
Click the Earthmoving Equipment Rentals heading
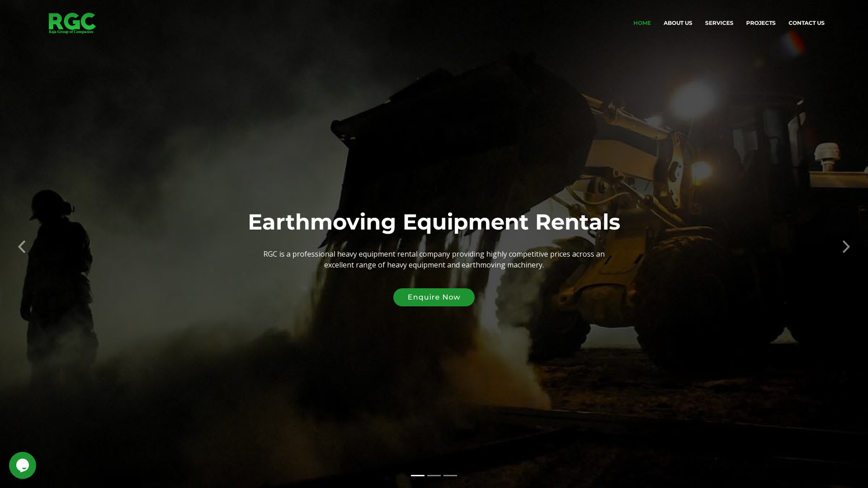pyautogui.click(x=434, y=222)
